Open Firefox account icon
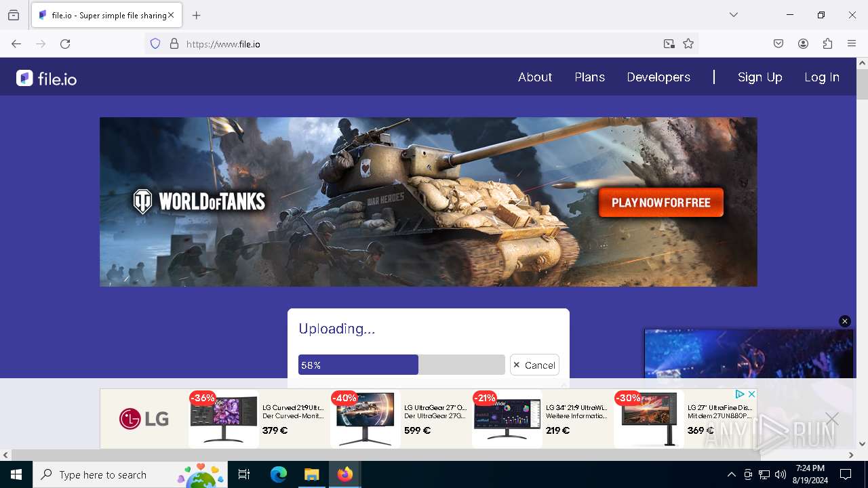The width and height of the screenshot is (868, 488). (803, 44)
